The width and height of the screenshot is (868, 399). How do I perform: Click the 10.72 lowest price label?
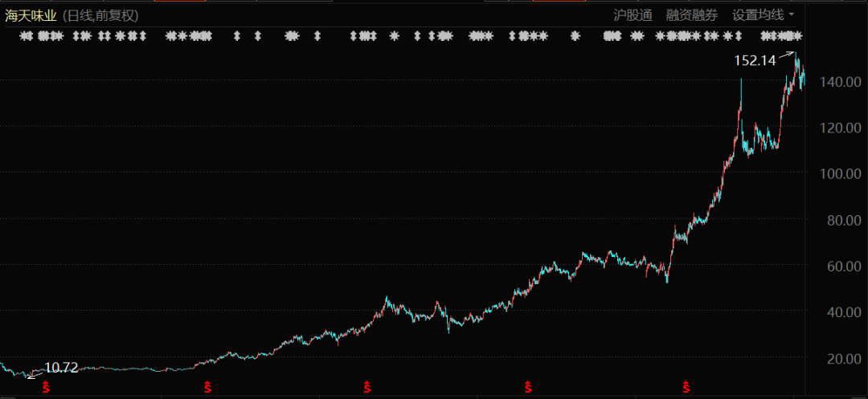[61, 368]
